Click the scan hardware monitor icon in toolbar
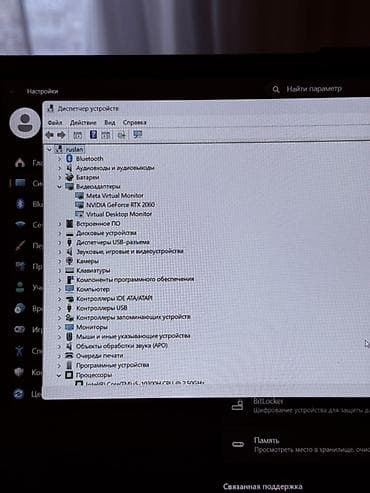This screenshot has height=493, width=370. (138, 134)
